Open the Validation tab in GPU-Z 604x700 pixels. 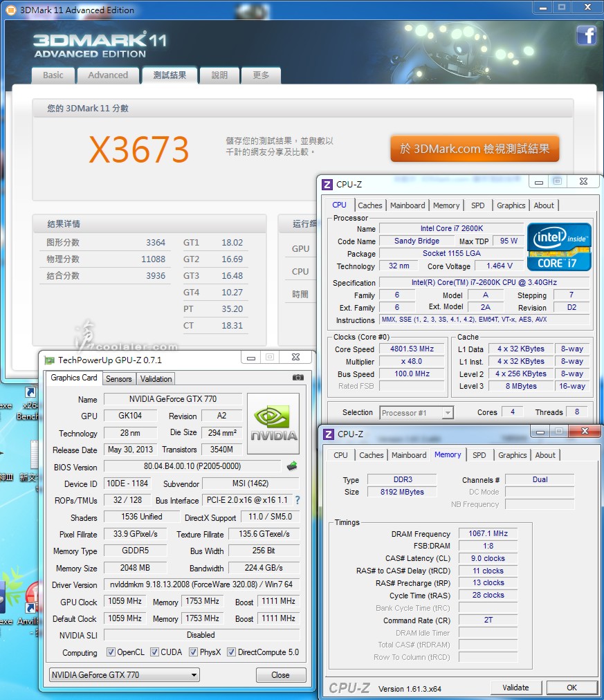tap(156, 378)
